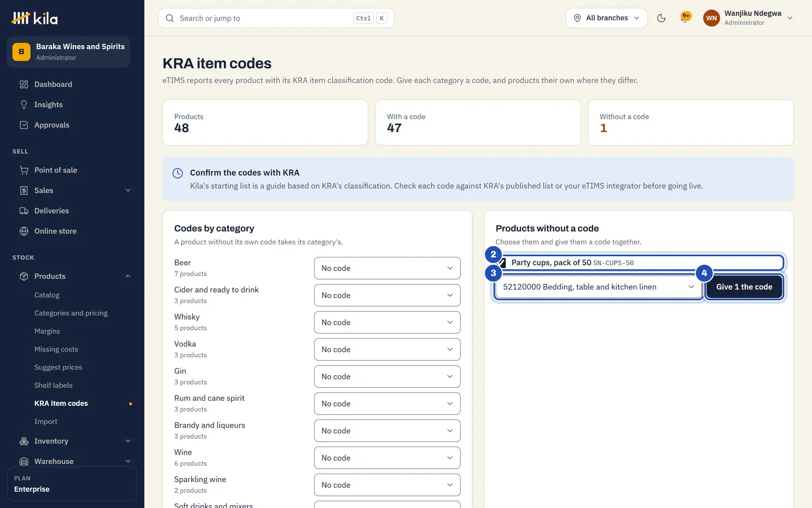
Task: Expand the Sales menu chevron
Action: pos(128,190)
